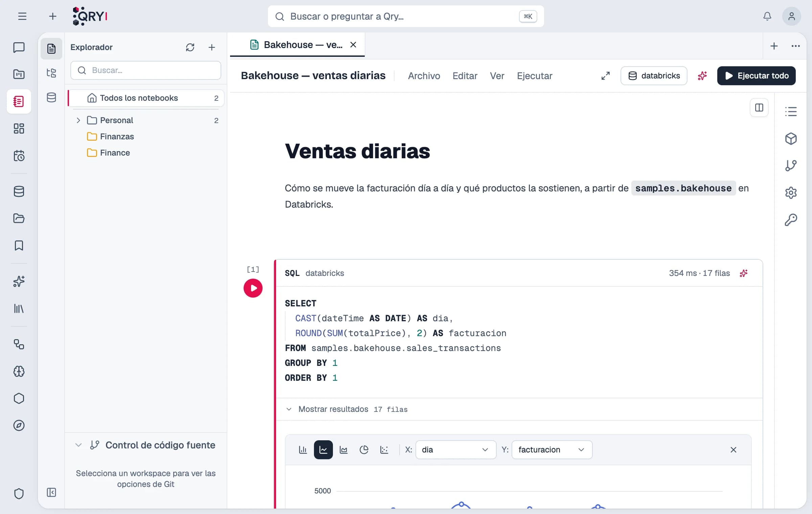Open notebook settings gear in right rail
Screen dimensions: 812x514
click(x=791, y=193)
